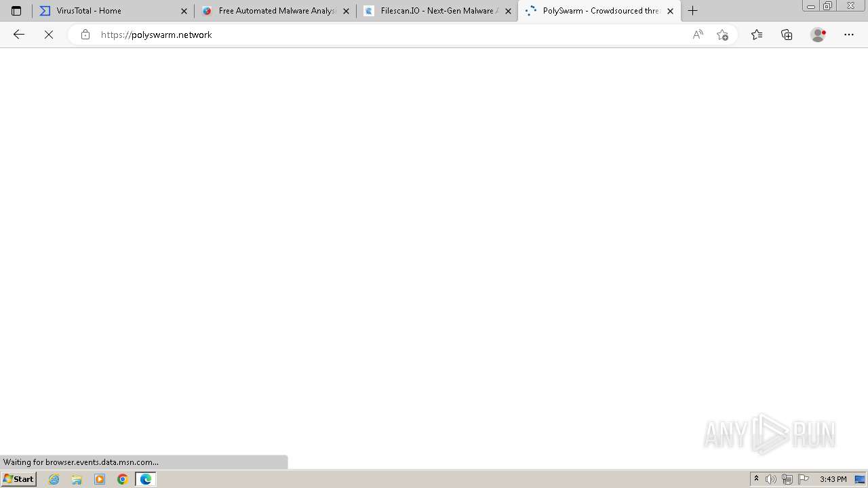Open Collections panel

point(787,35)
